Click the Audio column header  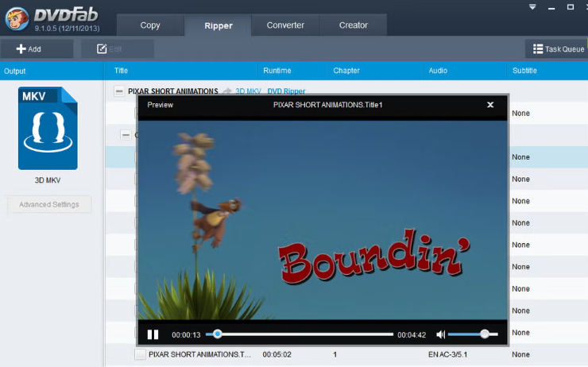(438, 71)
